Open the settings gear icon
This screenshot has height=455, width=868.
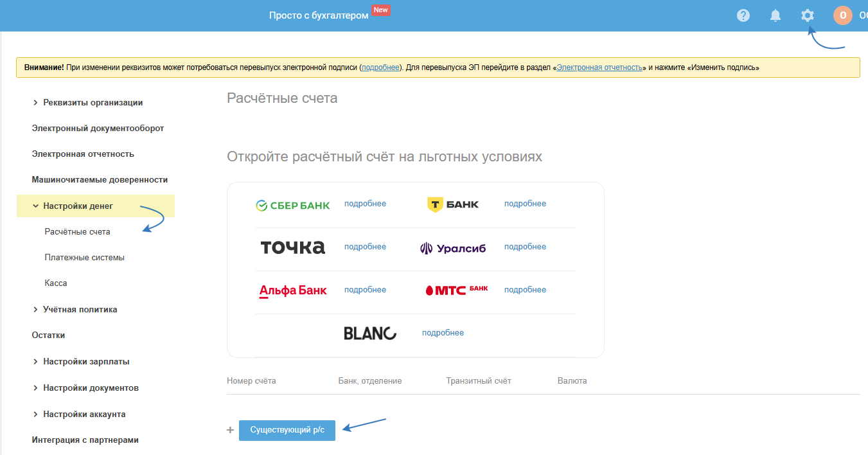(x=808, y=15)
